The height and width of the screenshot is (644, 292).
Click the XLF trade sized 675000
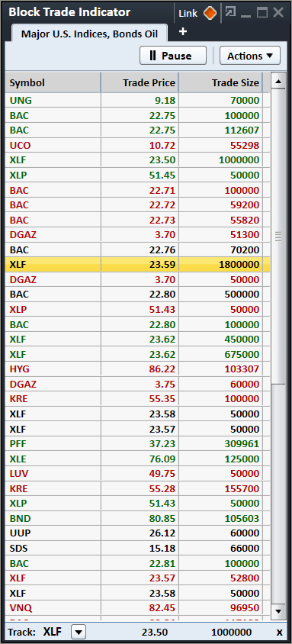coord(137,354)
